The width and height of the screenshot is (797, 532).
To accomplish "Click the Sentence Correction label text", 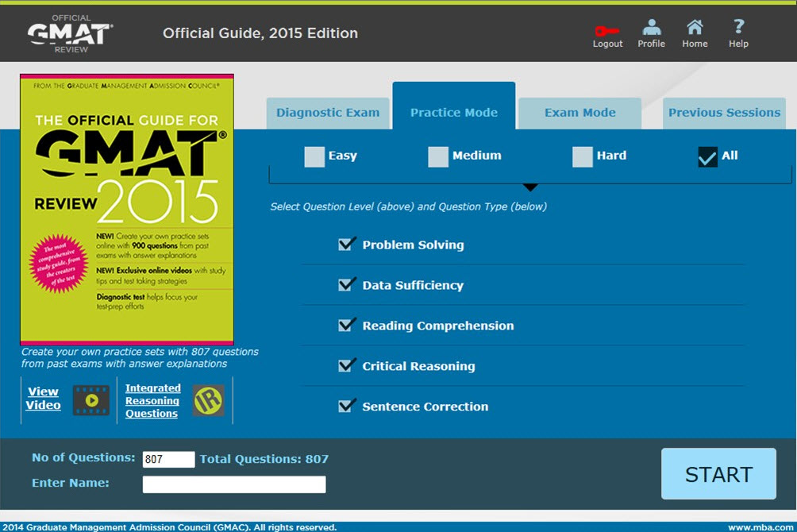I will pyautogui.click(x=425, y=407).
